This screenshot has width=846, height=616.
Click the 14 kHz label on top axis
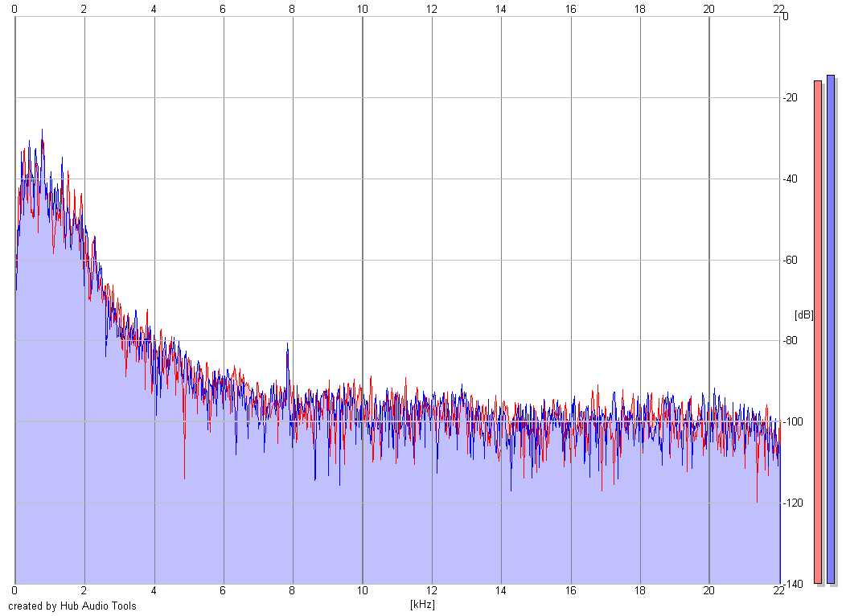[501, 9]
